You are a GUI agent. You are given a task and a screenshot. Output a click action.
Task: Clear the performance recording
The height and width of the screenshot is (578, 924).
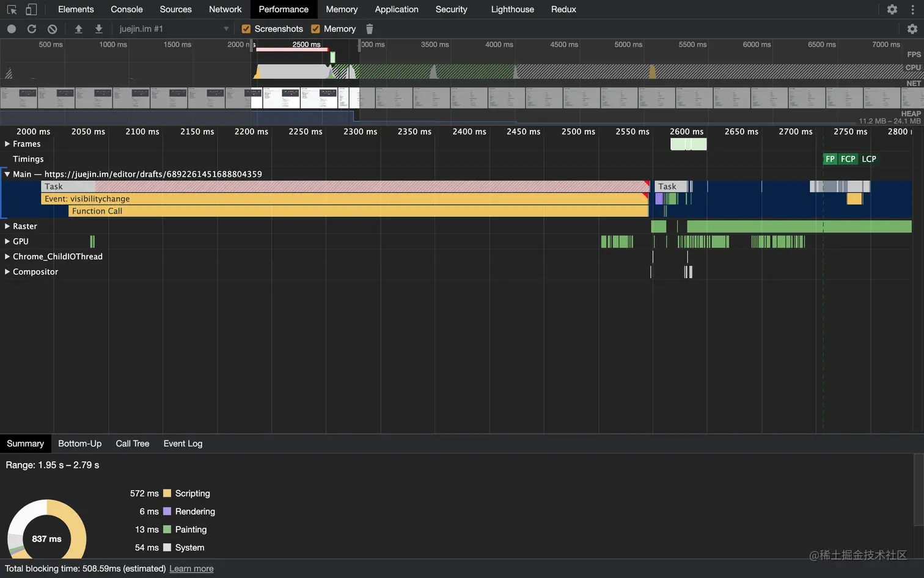pos(53,29)
